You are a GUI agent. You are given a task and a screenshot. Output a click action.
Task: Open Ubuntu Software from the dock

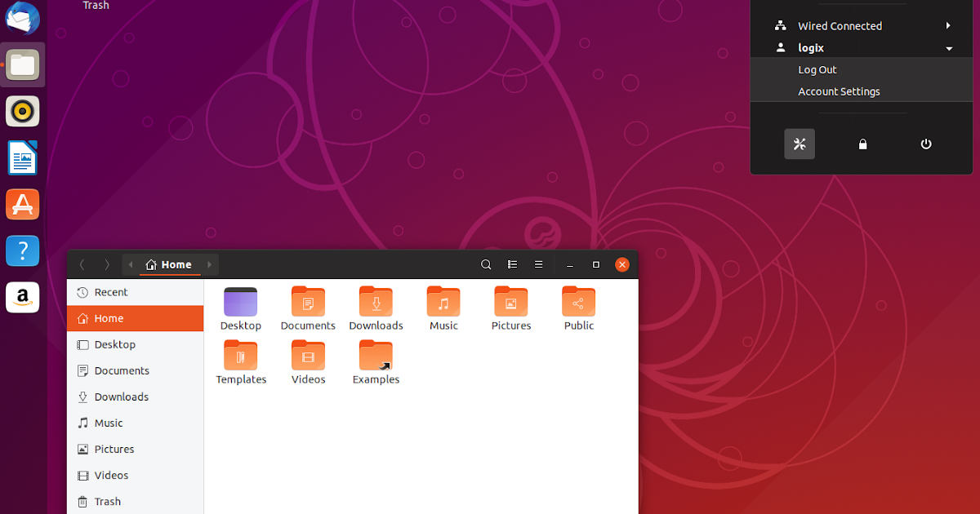(x=22, y=204)
